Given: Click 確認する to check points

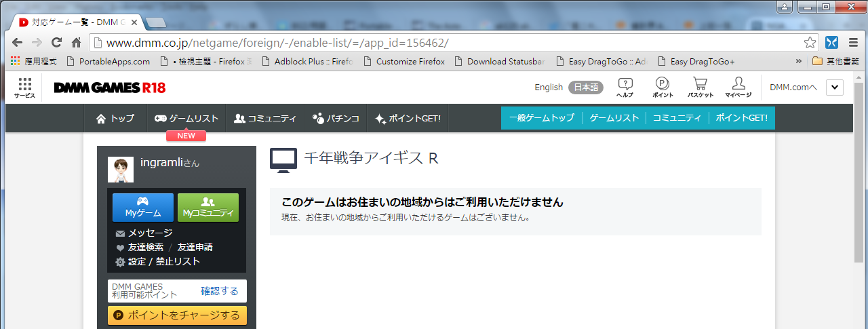Looking at the screenshot, I should pos(220,291).
